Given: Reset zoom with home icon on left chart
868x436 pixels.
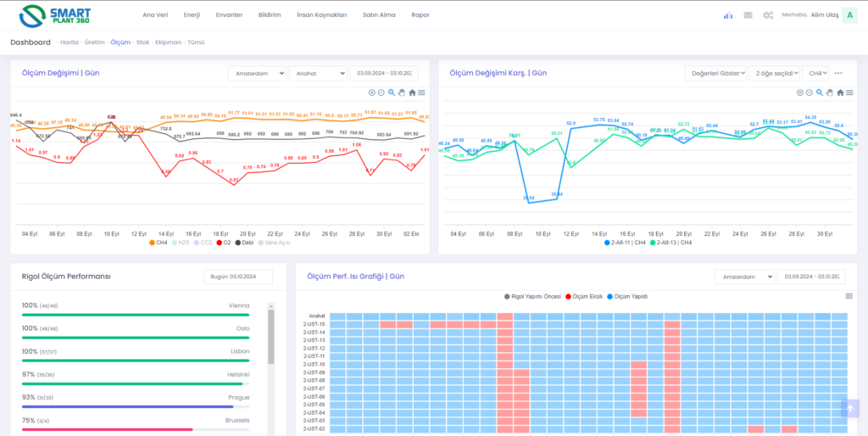Looking at the screenshot, I should tap(412, 92).
